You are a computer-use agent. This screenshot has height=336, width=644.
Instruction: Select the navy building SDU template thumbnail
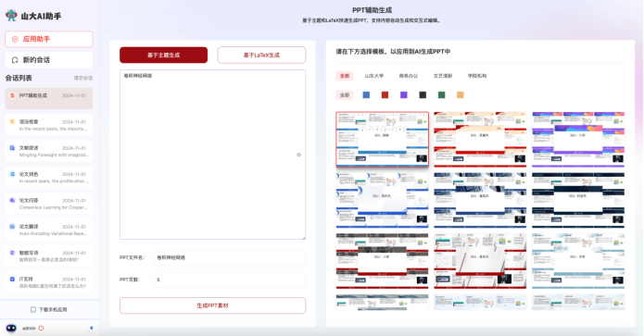click(x=480, y=200)
